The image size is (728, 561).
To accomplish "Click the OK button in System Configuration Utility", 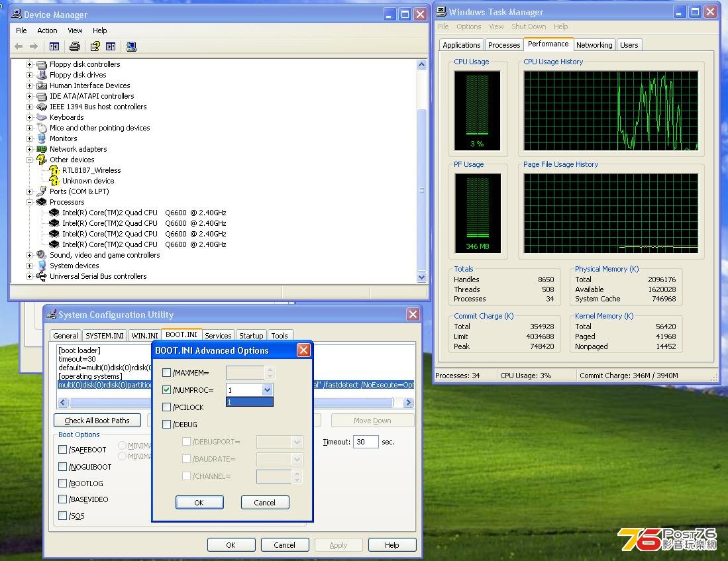I will pos(231,544).
